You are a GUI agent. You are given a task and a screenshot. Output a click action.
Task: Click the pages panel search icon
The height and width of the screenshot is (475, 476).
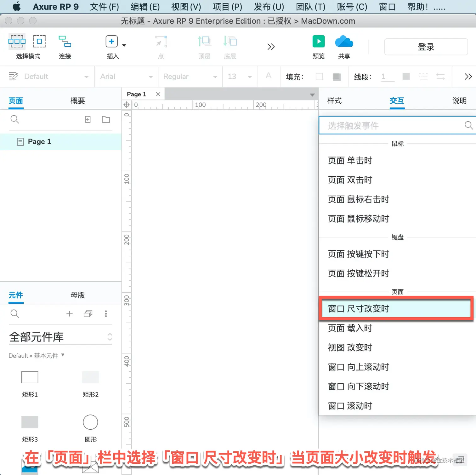coord(15,119)
